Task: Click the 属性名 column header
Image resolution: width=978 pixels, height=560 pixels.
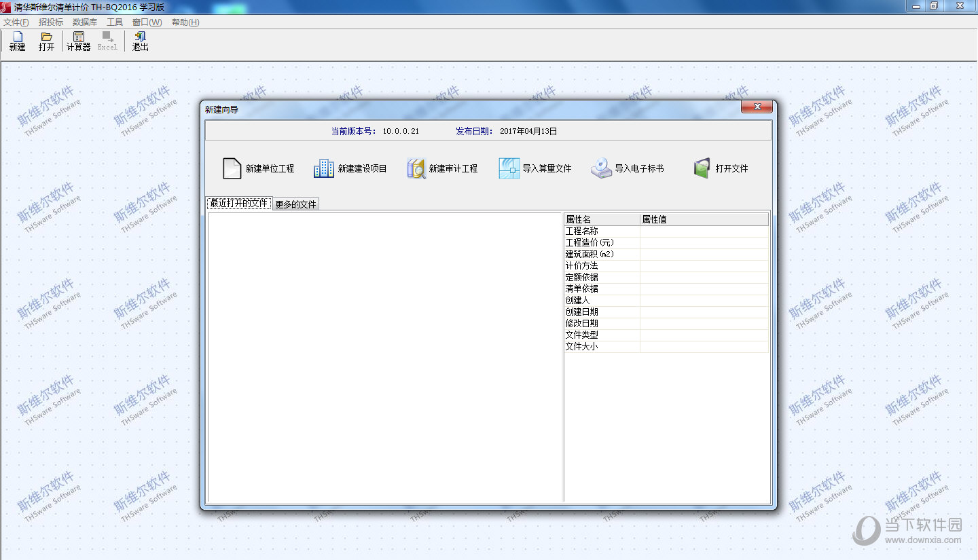Action: click(602, 219)
